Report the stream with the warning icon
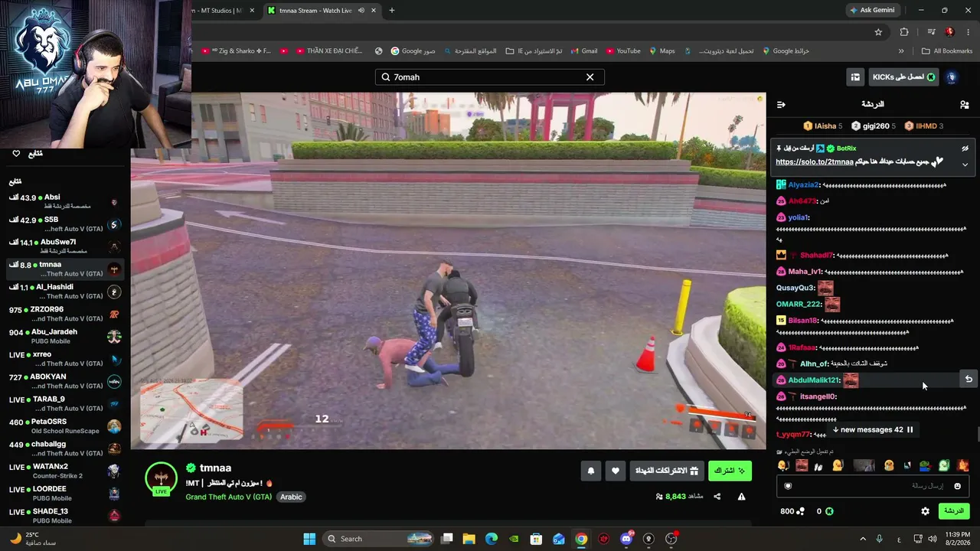Viewport: 980px width, 551px height. (x=741, y=497)
